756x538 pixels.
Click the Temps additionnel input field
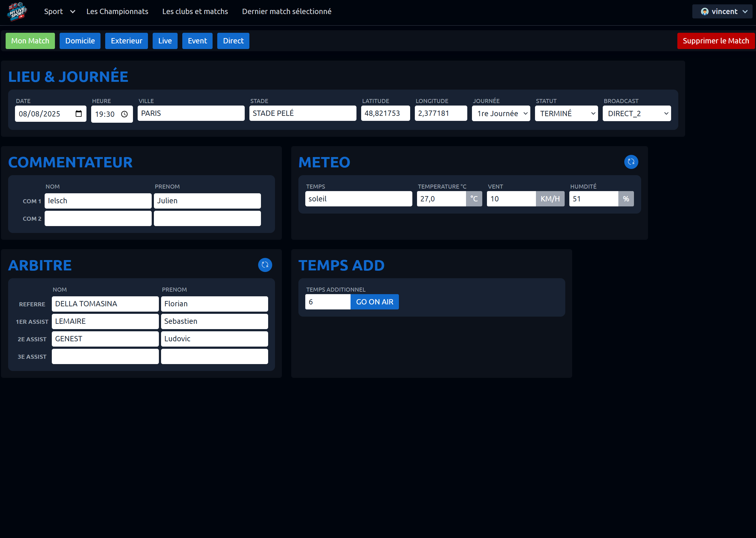point(327,302)
